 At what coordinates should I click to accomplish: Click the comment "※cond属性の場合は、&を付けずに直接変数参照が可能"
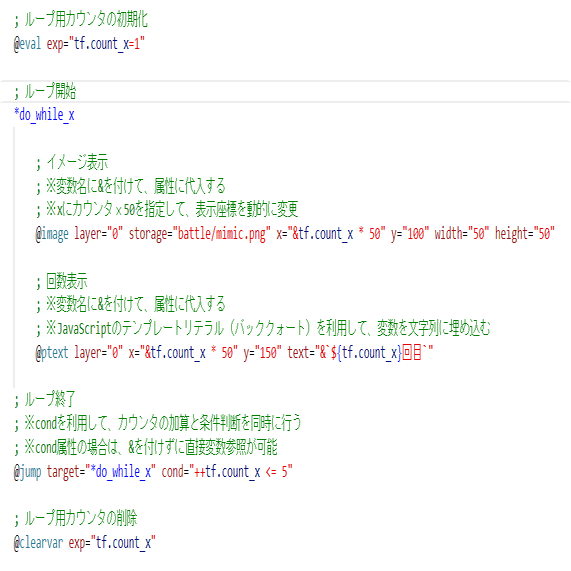pyautogui.click(x=146, y=448)
